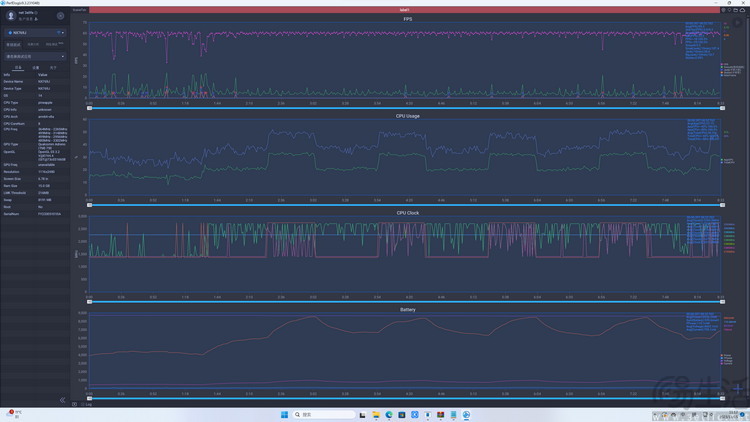Toggle TotalCPU series in CPU Usage legend
This screenshot has width=750, height=422.
pos(728,163)
